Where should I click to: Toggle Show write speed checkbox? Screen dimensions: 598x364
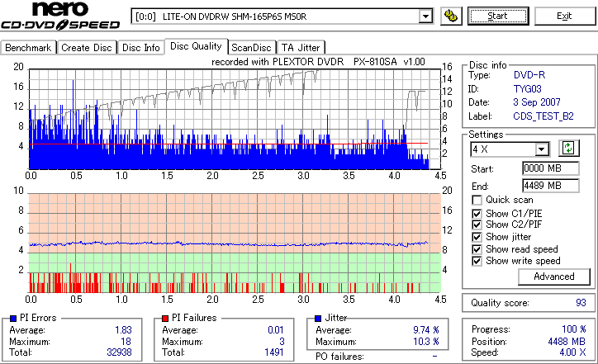click(477, 261)
